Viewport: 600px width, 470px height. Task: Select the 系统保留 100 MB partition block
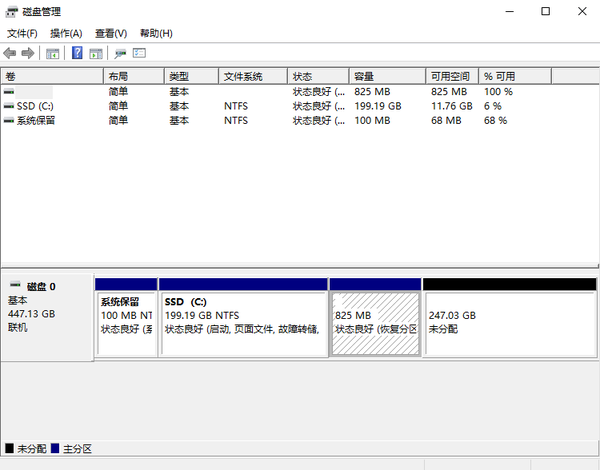126,318
